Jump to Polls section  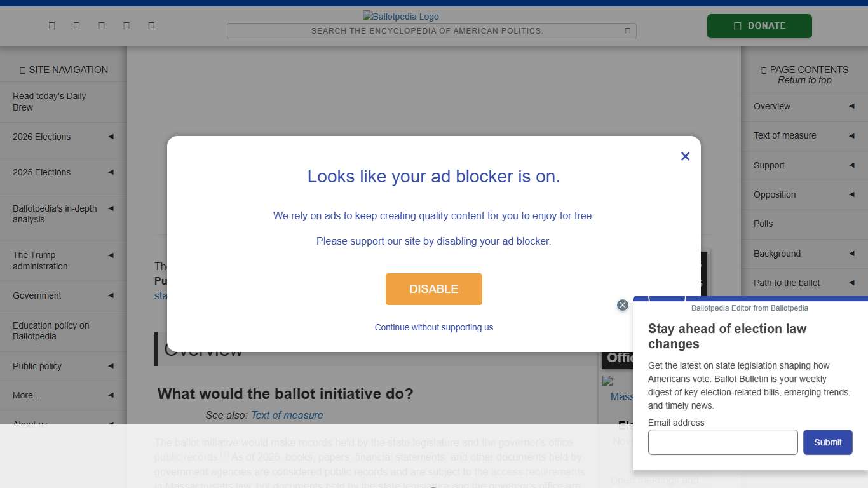(763, 224)
